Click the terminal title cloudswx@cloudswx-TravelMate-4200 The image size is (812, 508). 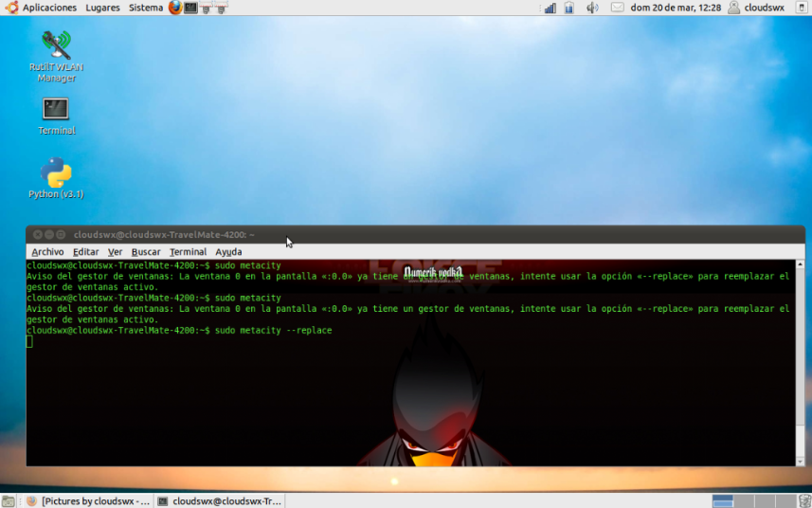pyautogui.click(x=164, y=235)
